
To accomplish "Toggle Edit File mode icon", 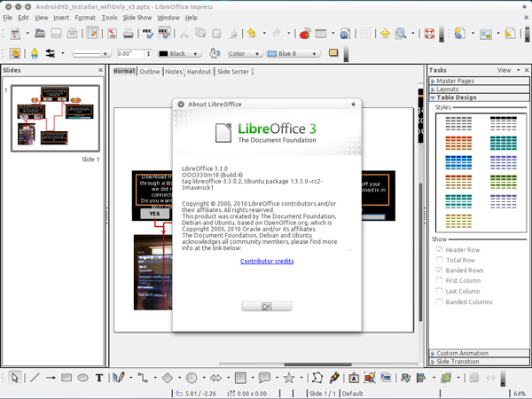I will [92, 34].
